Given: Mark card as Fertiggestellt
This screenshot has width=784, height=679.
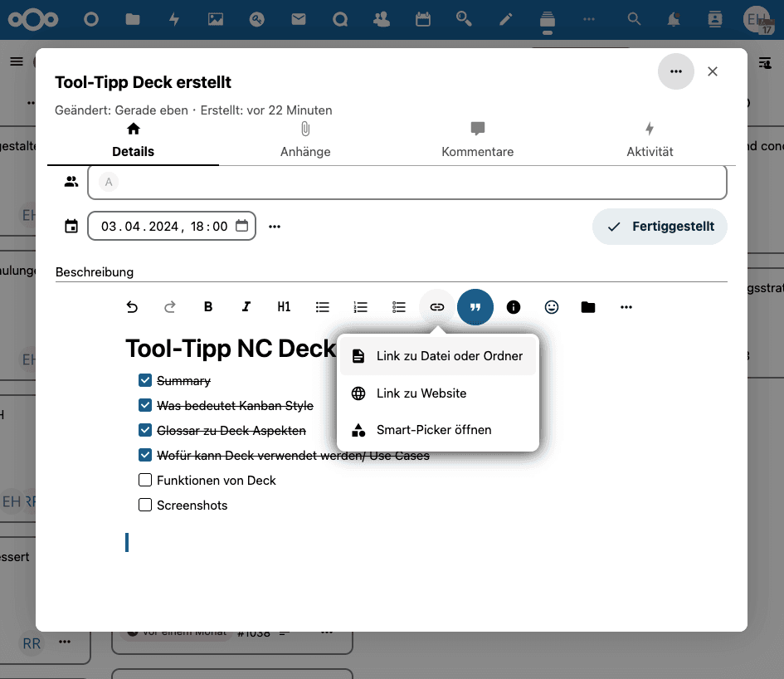Looking at the screenshot, I should click(660, 227).
